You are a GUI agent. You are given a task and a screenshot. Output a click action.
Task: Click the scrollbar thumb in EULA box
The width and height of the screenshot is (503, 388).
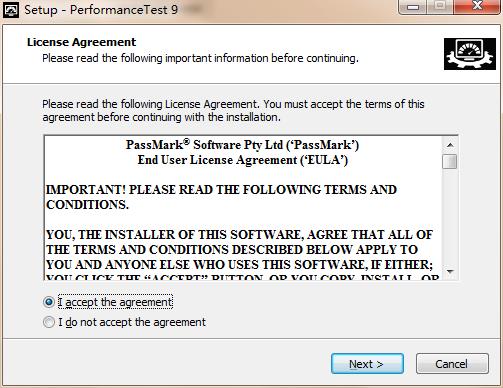450,161
